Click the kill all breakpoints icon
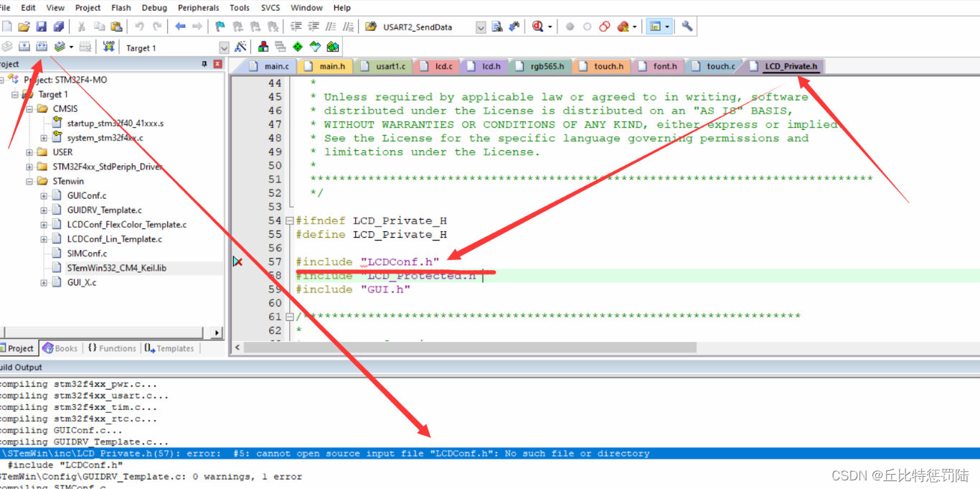 (x=623, y=27)
